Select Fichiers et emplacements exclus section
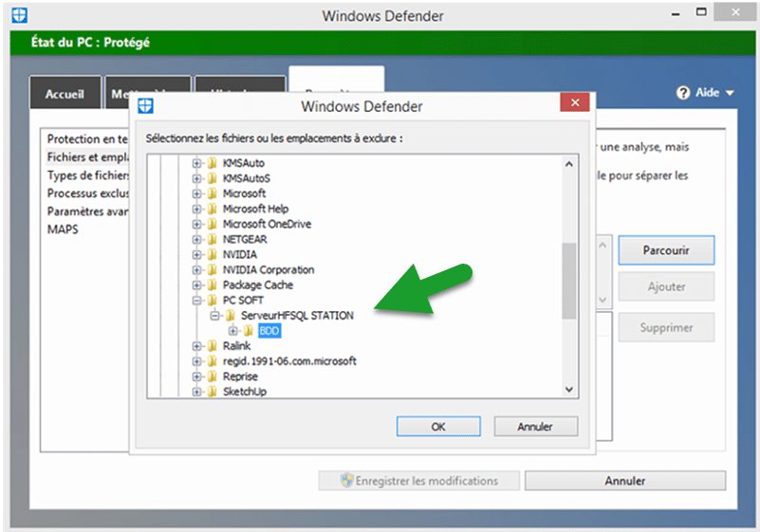 [87, 157]
